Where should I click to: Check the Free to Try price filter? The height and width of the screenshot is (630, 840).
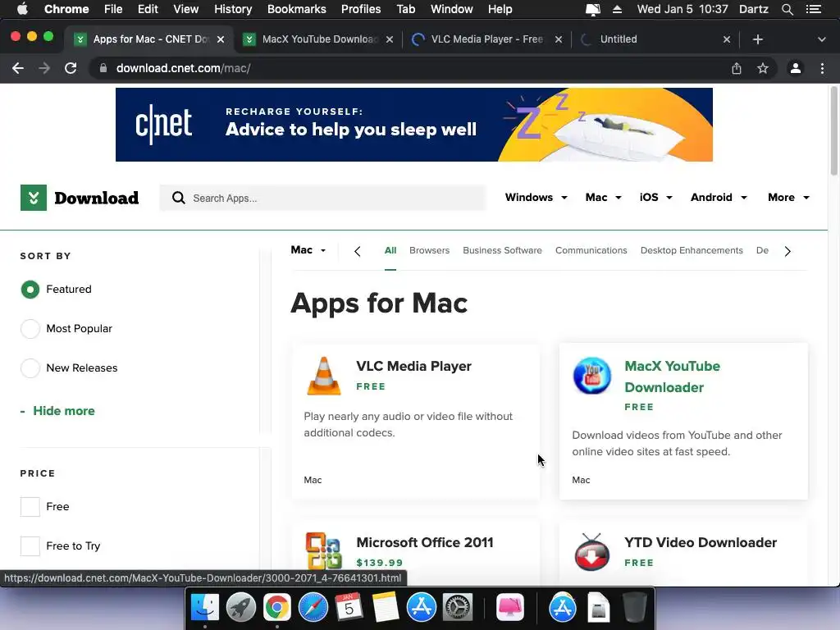pyautogui.click(x=30, y=546)
